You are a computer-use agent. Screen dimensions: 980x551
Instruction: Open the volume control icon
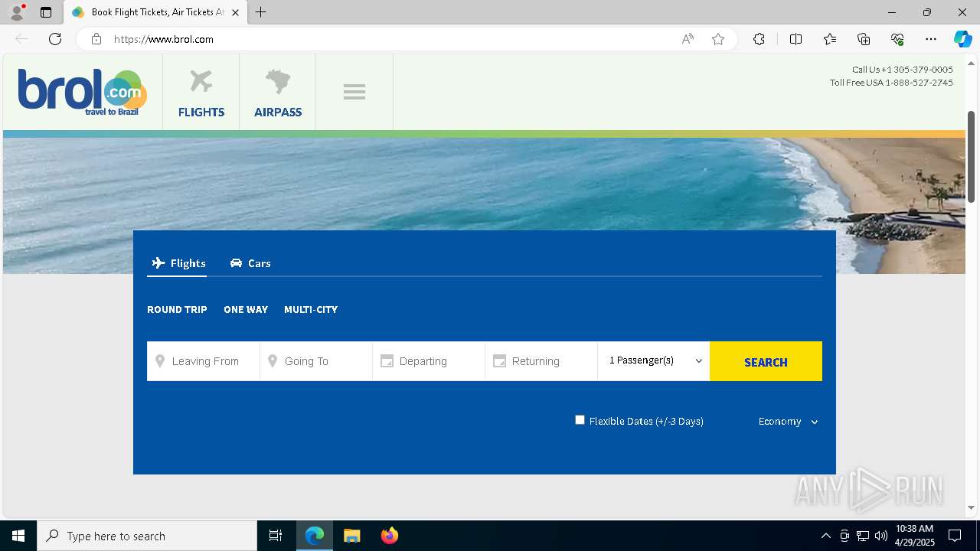coord(881,536)
